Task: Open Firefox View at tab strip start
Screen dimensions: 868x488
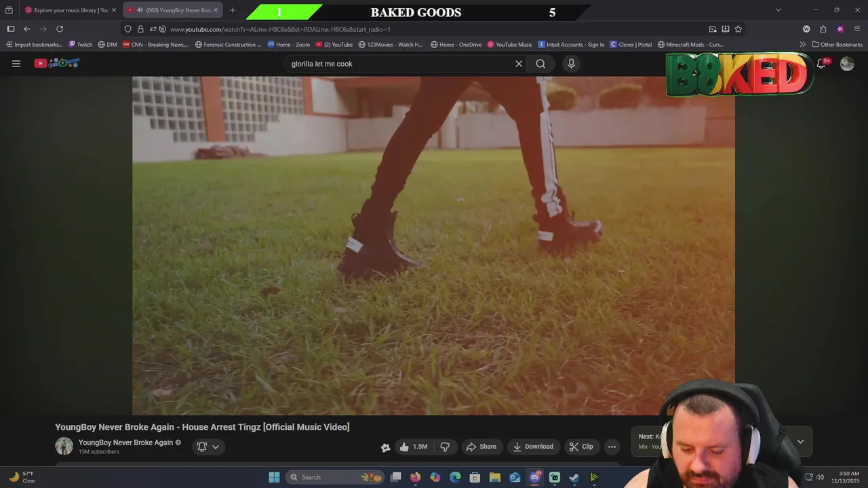Action: tap(9, 10)
